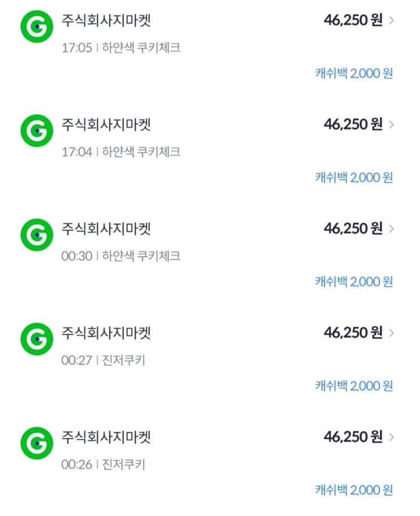This screenshot has height=516, width=420.
Task: Click the Gmarket logo of the 00:27 transaction
Action: pyautogui.click(x=37, y=339)
